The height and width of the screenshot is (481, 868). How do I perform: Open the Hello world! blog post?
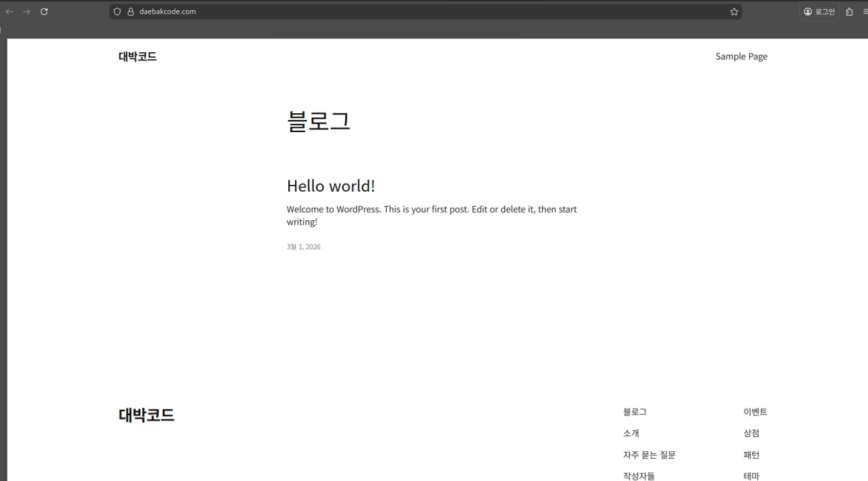330,186
